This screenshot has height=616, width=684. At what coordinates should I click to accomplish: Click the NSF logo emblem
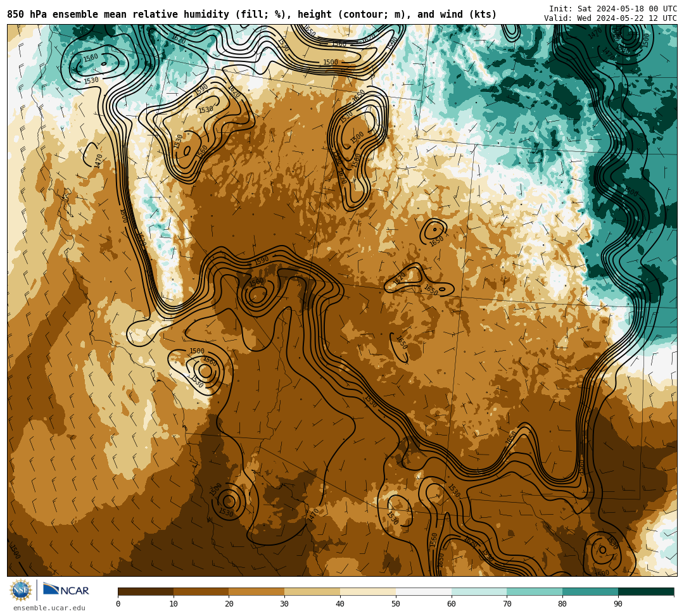pos(20,591)
